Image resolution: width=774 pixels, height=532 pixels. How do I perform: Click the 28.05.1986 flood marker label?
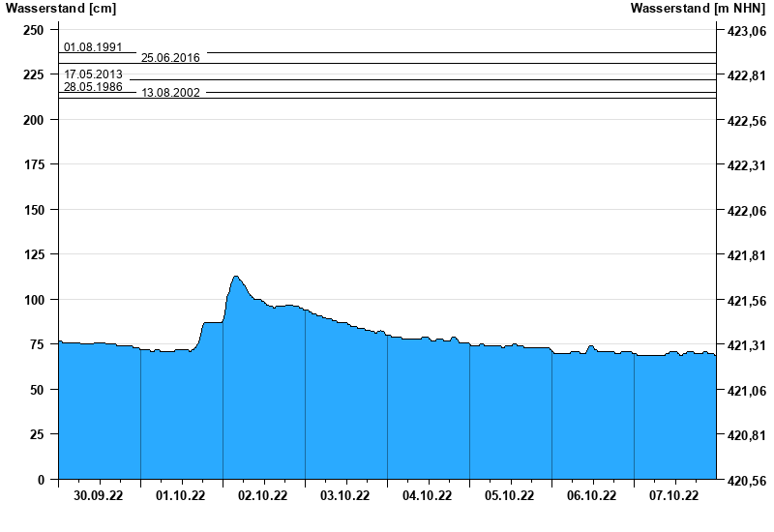pos(93,87)
